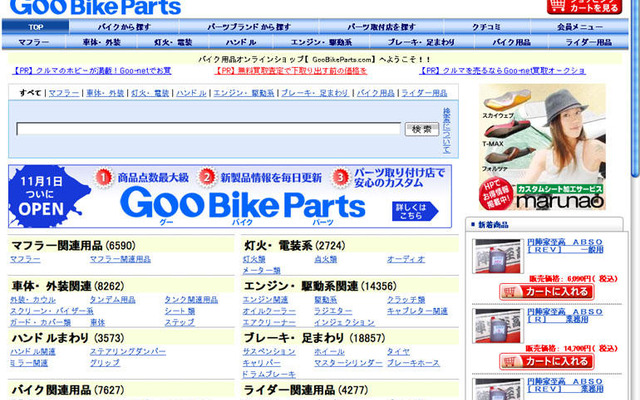Open red PR link about free trade-in appraisal
This screenshot has height=400, width=640.
(x=291, y=71)
